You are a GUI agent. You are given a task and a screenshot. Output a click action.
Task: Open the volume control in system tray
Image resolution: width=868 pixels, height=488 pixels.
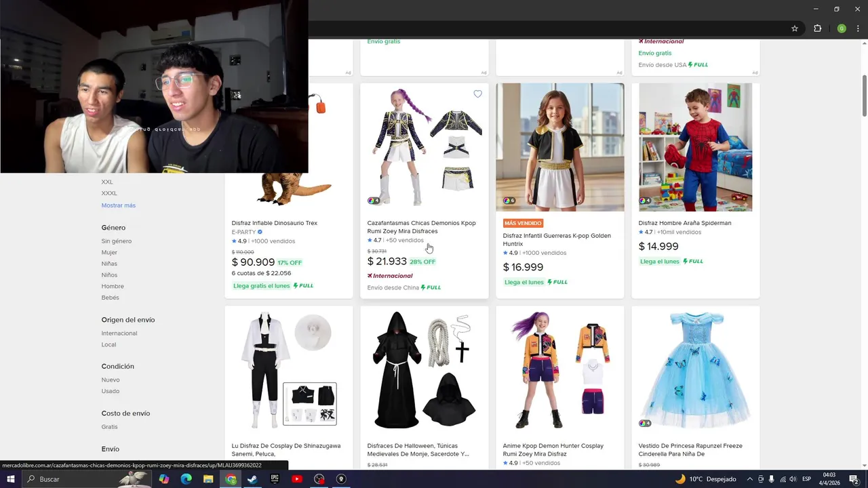[793, 479]
